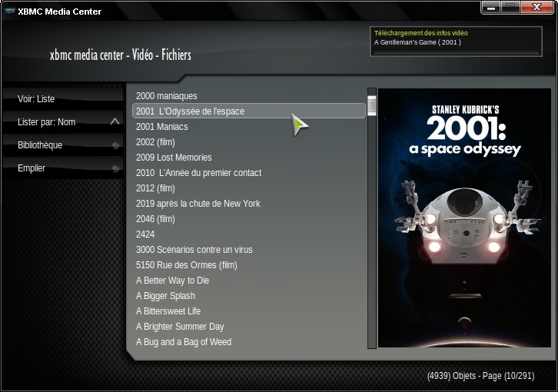
Task: Click the objects and page counter text
Action: pos(481,376)
